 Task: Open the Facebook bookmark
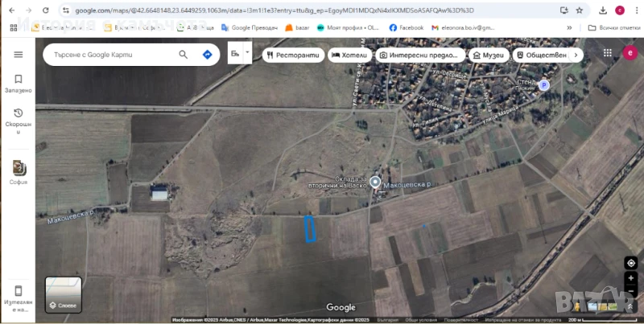[407, 27]
